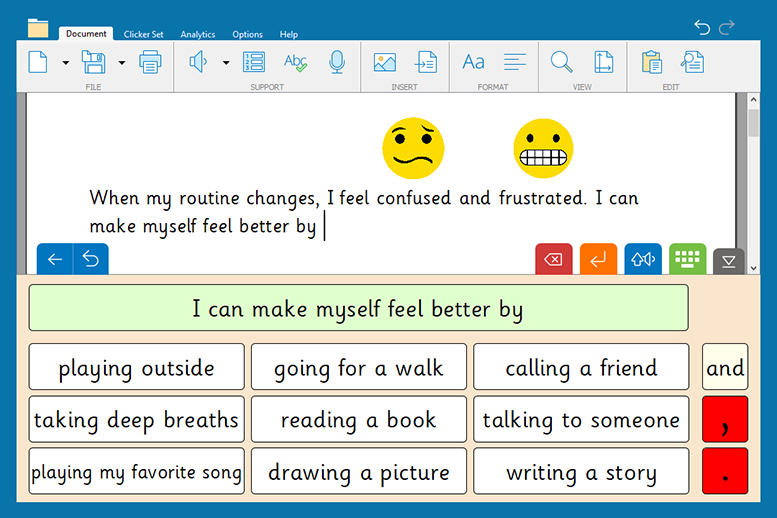This screenshot has width=777, height=518.
Task: Expand the New document dropdown arrow
Action: pyautogui.click(x=66, y=63)
